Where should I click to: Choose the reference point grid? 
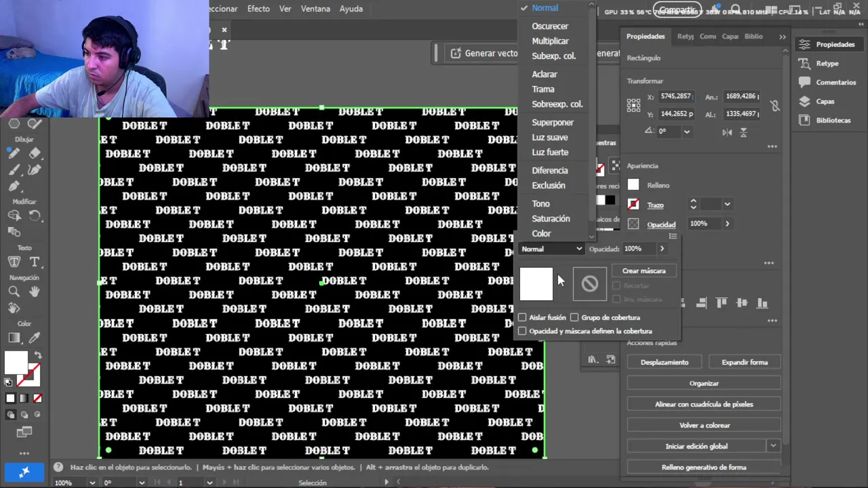tap(633, 105)
